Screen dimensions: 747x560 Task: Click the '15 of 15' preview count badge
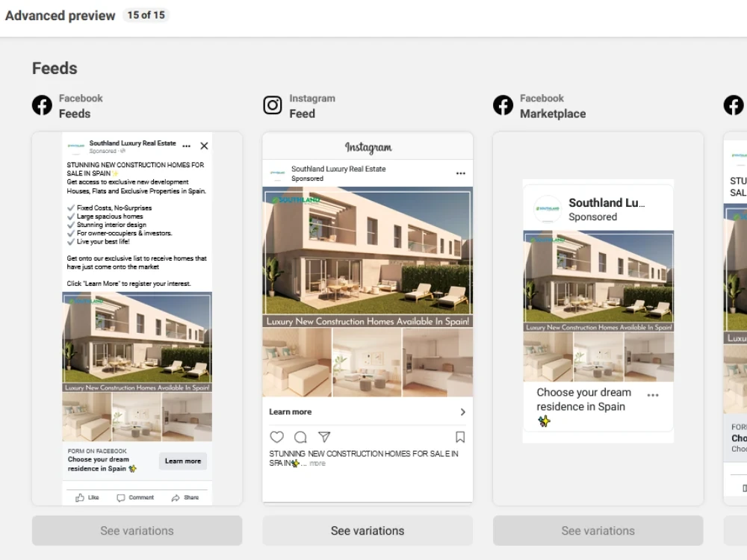tap(146, 15)
